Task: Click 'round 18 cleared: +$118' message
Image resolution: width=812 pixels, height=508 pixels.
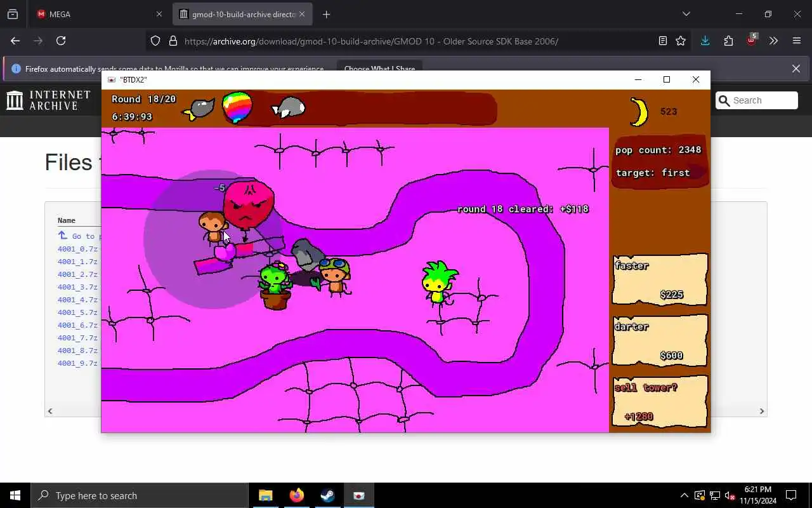Action: [x=523, y=209]
